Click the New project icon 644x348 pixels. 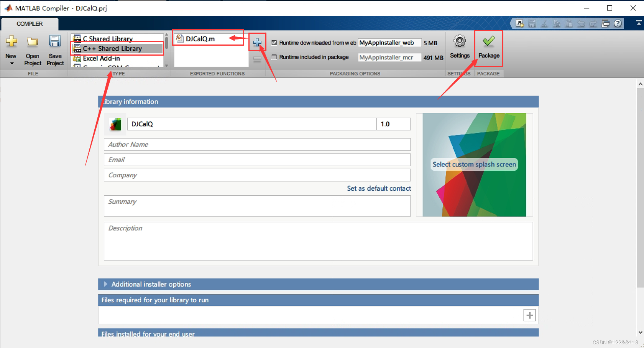(11, 41)
